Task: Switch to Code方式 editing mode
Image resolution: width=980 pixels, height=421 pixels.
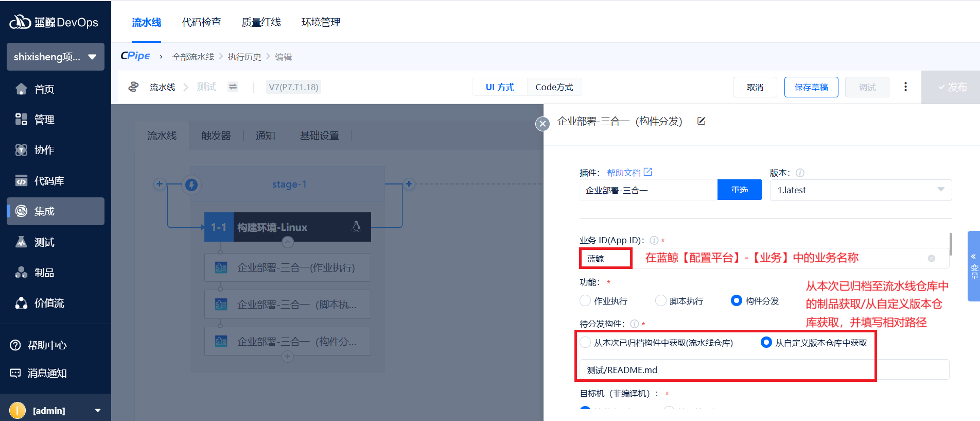Action: pos(554,87)
